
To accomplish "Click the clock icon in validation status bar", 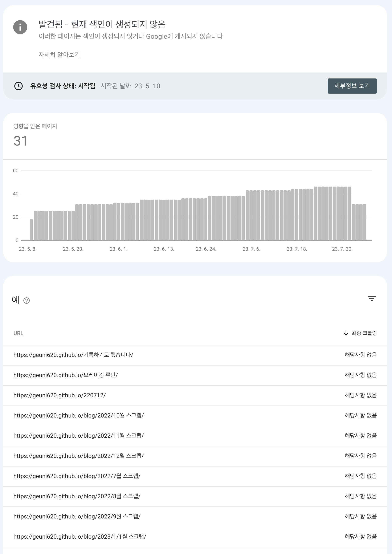I will point(19,86).
